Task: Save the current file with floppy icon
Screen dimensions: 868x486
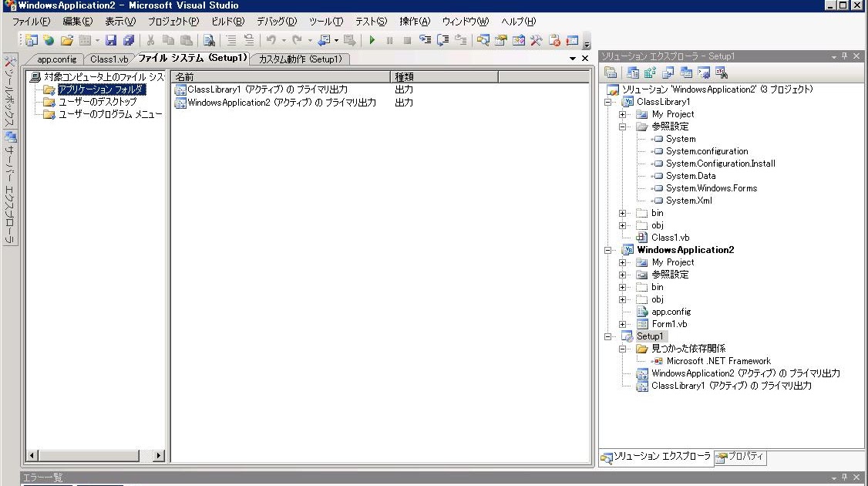Action: (111, 40)
